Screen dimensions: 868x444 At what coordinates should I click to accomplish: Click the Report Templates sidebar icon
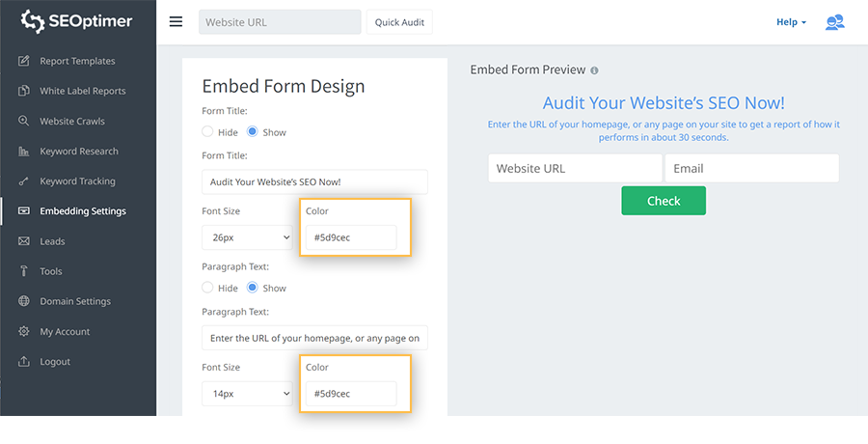click(x=23, y=61)
